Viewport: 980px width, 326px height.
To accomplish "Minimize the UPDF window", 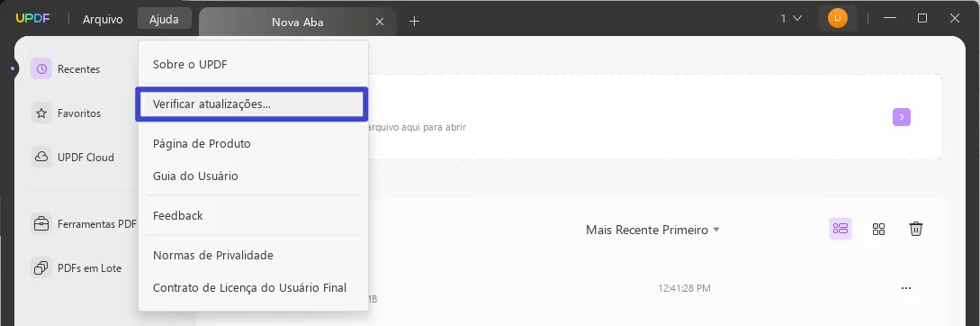I will tap(890, 18).
